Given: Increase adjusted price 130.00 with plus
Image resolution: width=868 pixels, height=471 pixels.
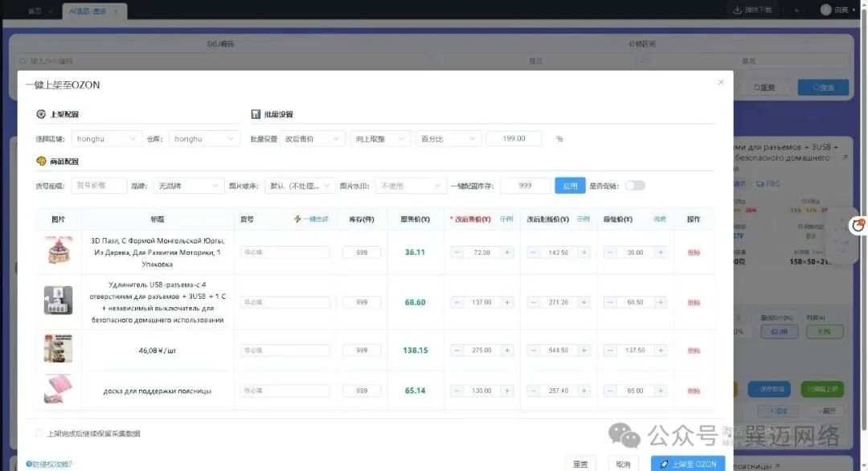Looking at the screenshot, I should (507, 391).
